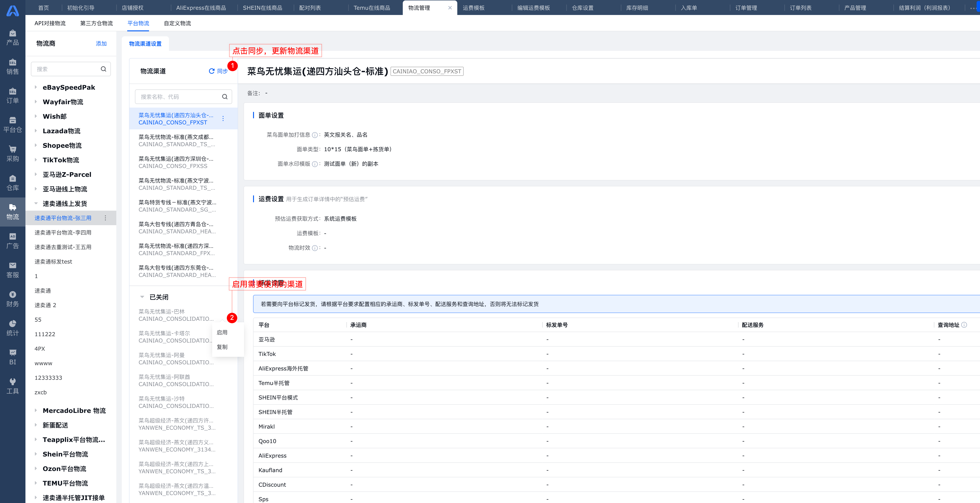Viewport: 980px width, 503px height.
Task: Open the 产品 sidebar module
Action: point(12,38)
